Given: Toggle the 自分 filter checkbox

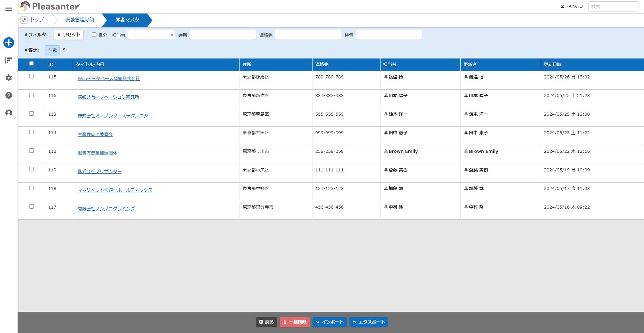Looking at the screenshot, I should pos(94,35).
